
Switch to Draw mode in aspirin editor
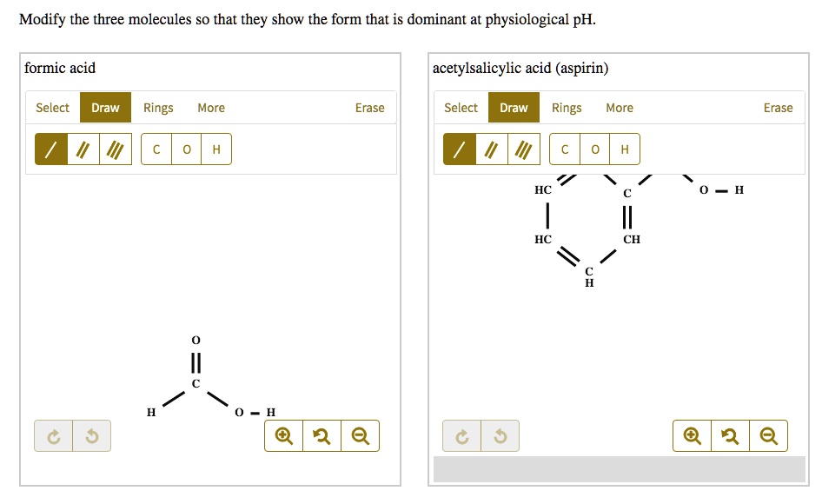tap(514, 108)
